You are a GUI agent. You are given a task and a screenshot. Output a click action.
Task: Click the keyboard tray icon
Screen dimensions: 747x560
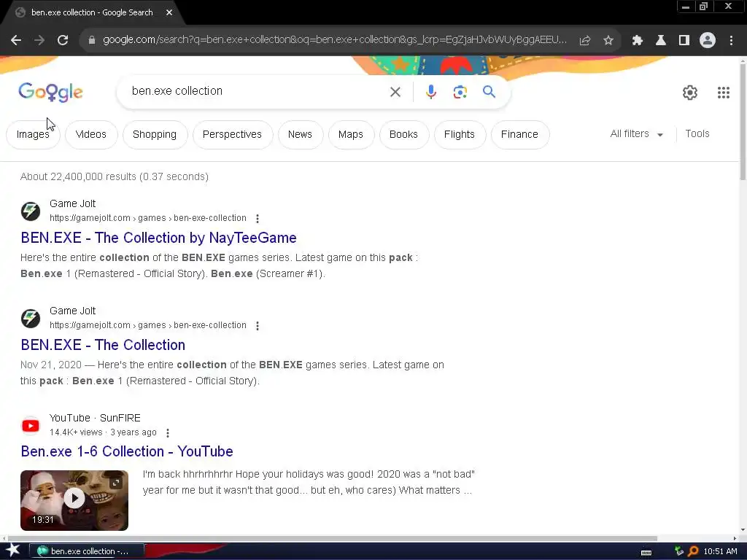(x=646, y=553)
